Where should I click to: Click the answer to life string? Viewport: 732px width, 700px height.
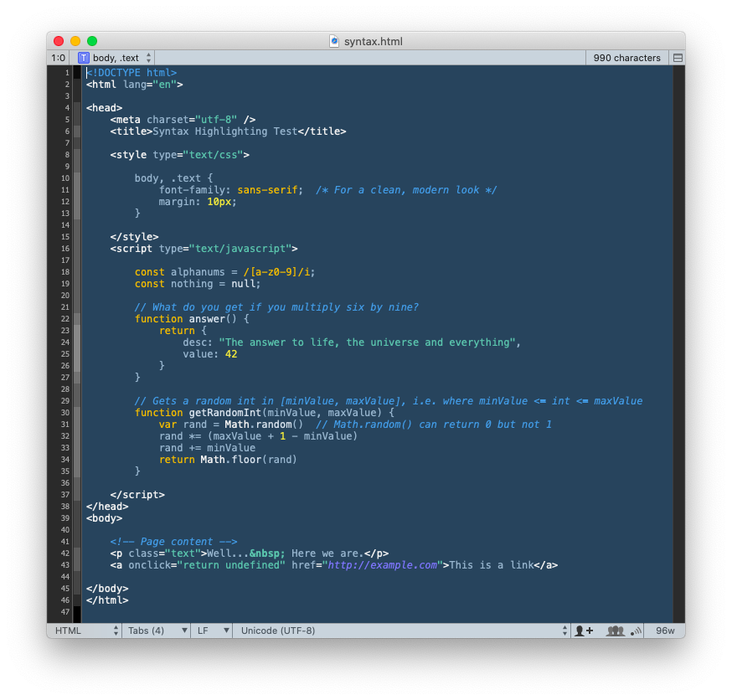tap(367, 342)
